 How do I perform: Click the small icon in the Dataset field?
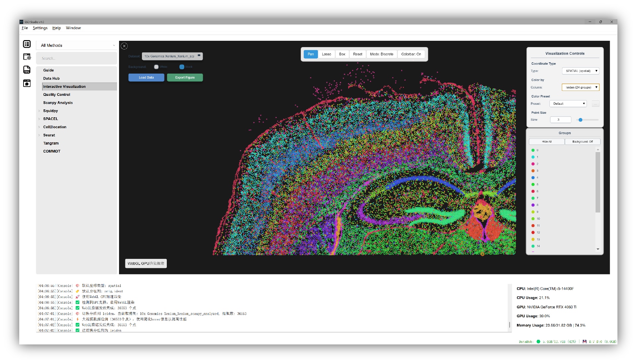pos(199,56)
